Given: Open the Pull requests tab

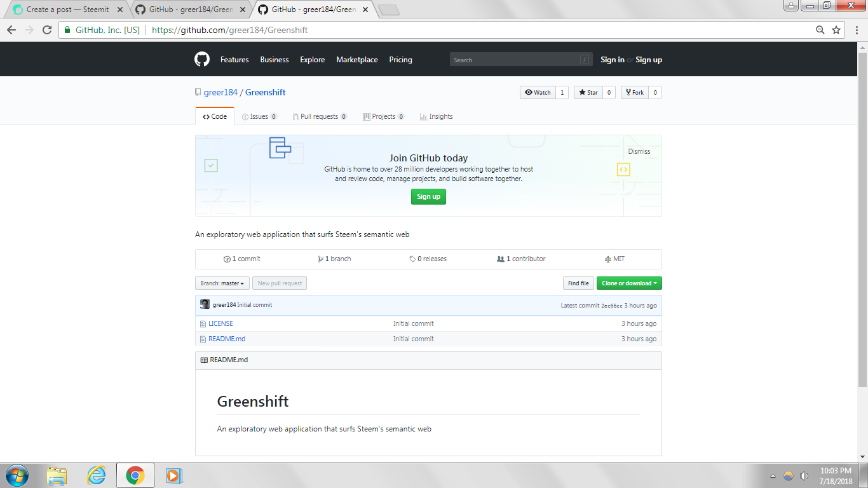Looking at the screenshot, I should tap(320, 116).
